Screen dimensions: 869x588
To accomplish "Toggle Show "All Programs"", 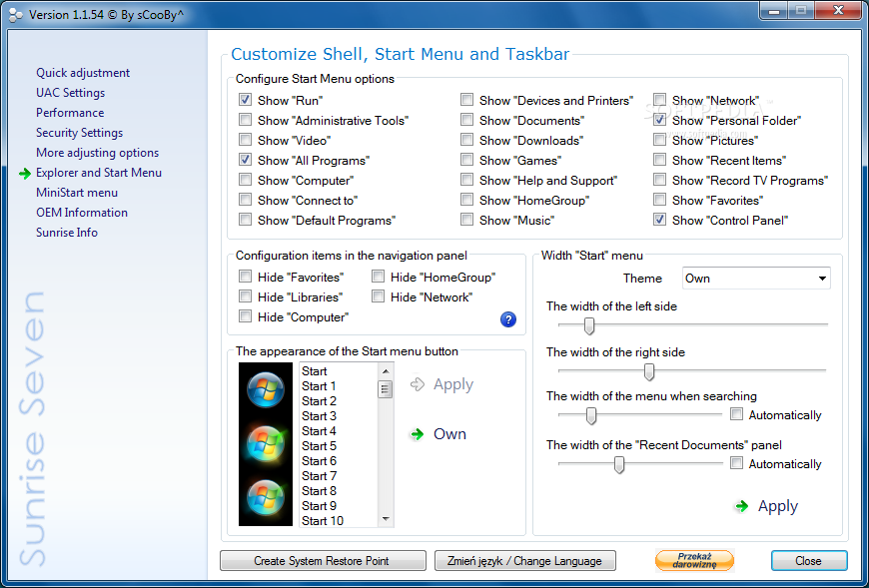I will pos(245,160).
